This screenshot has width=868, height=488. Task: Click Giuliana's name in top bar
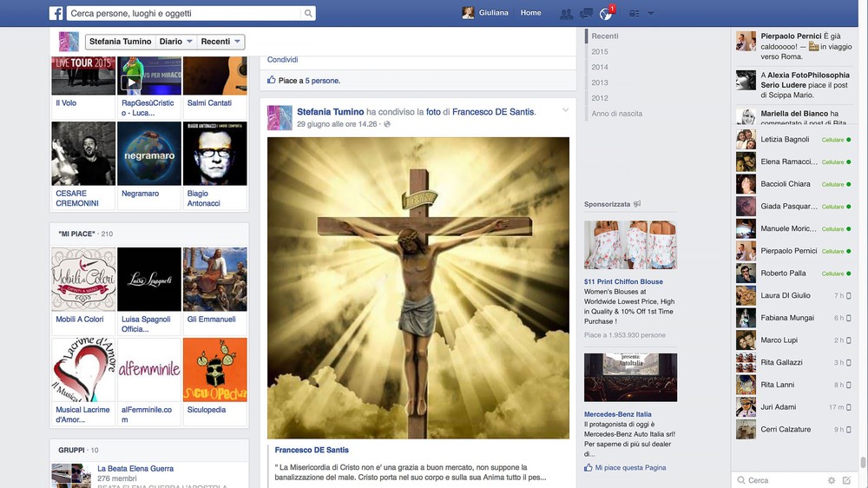tap(493, 13)
